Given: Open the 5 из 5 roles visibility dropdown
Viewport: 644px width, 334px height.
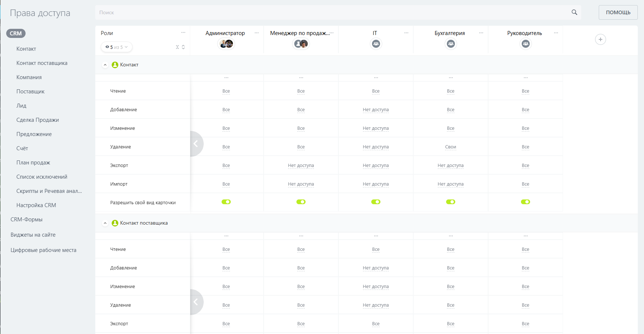Looking at the screenshot, I should [x=116, y=47].
